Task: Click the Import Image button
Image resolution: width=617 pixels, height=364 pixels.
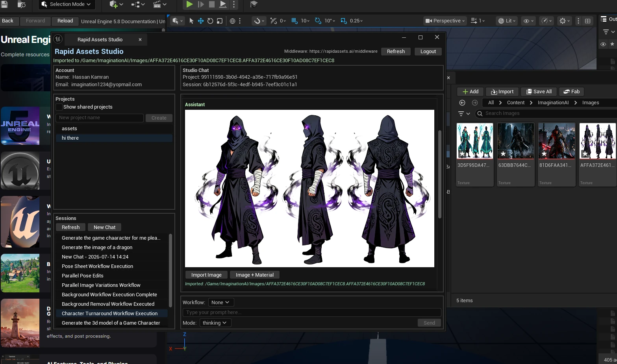Action: pos(206,275)
